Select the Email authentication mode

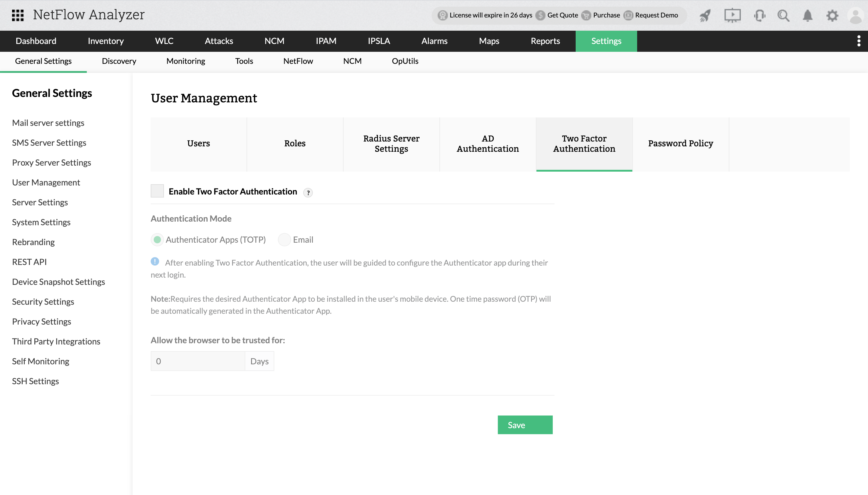[x=284, y=240]
